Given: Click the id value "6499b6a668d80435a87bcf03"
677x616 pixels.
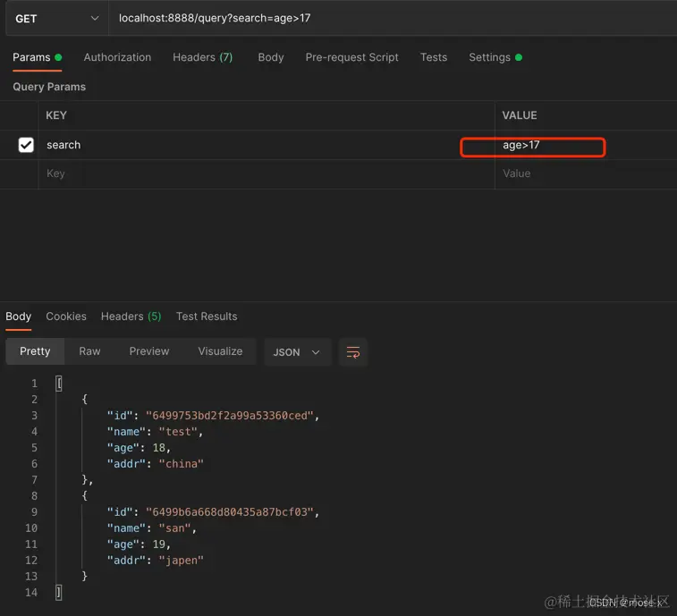Looking at the screenshot, I should (229, 512).
